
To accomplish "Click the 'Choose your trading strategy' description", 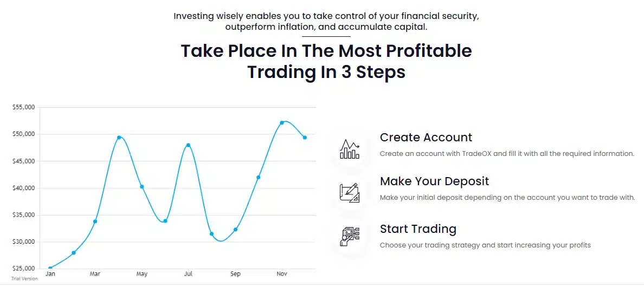I will (485, 245).
